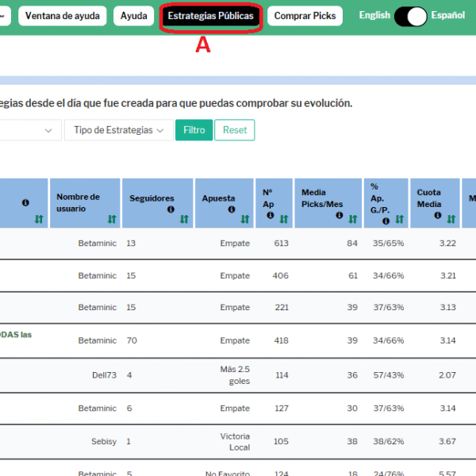The height and width of the screenshot is (476, 476).
Task: Click the '38/62%' percentage cell
Action: [388, 441]
